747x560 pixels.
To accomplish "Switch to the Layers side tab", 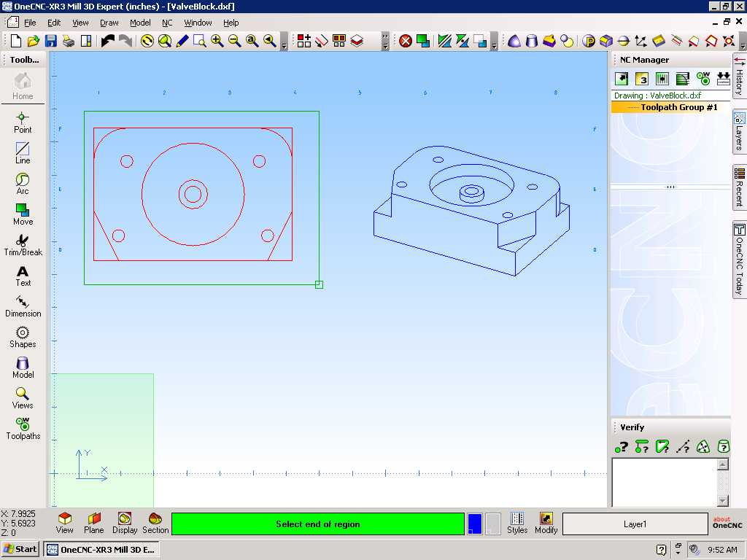I will (x=740, y=132).
